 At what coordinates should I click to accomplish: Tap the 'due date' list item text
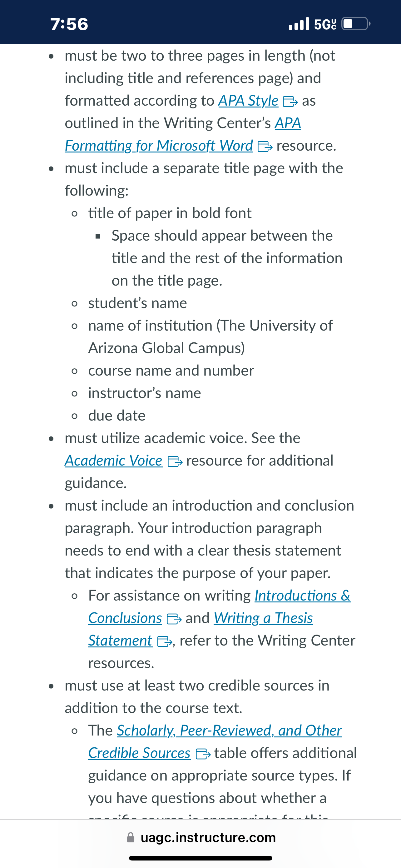(x=117, y=416)
